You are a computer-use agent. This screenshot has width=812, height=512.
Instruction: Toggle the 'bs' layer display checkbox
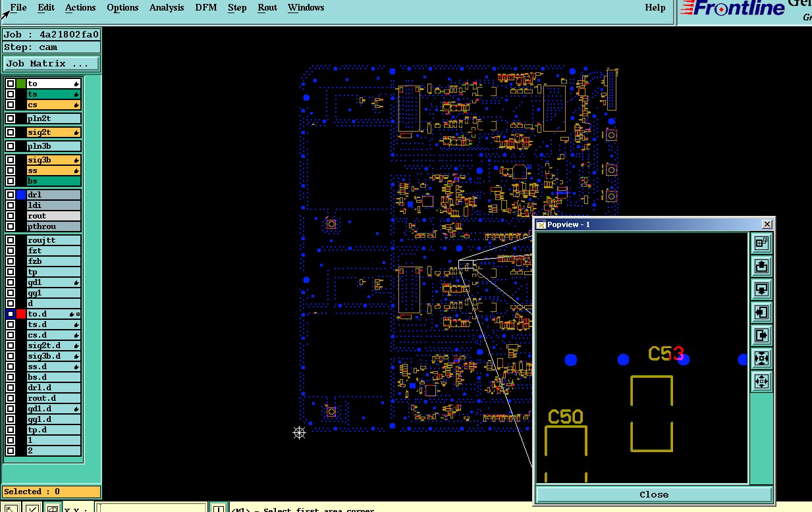11,181
